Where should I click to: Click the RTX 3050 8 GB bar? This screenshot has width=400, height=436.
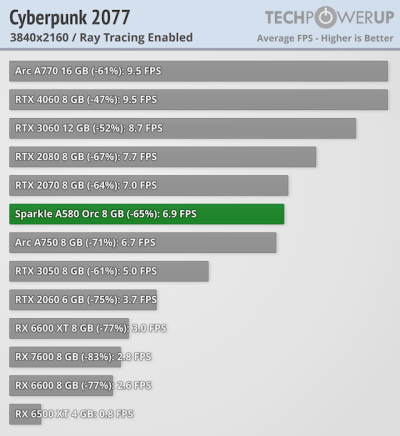109,271
